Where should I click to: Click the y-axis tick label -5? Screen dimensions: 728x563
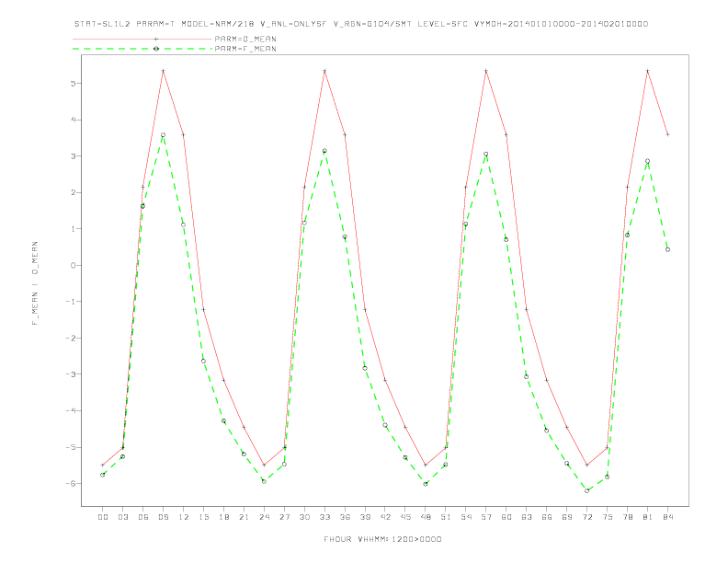pyautogui.click(x=71, y=447)
